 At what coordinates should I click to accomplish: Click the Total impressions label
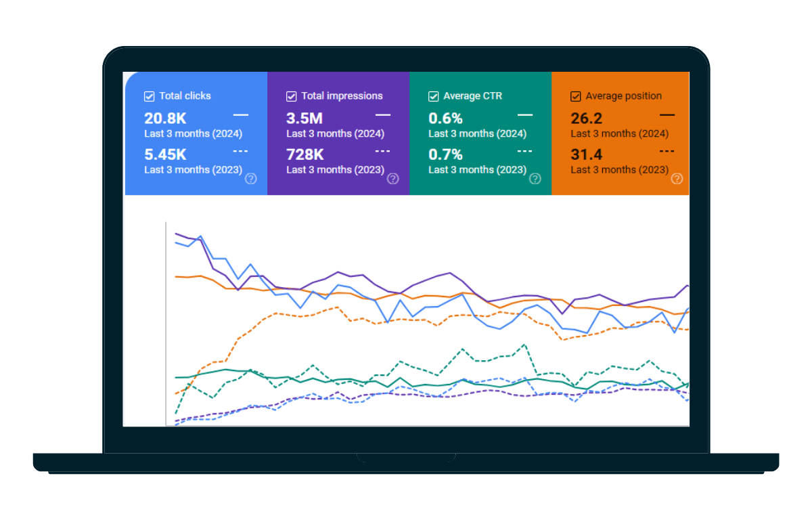(x=342, y=96)
